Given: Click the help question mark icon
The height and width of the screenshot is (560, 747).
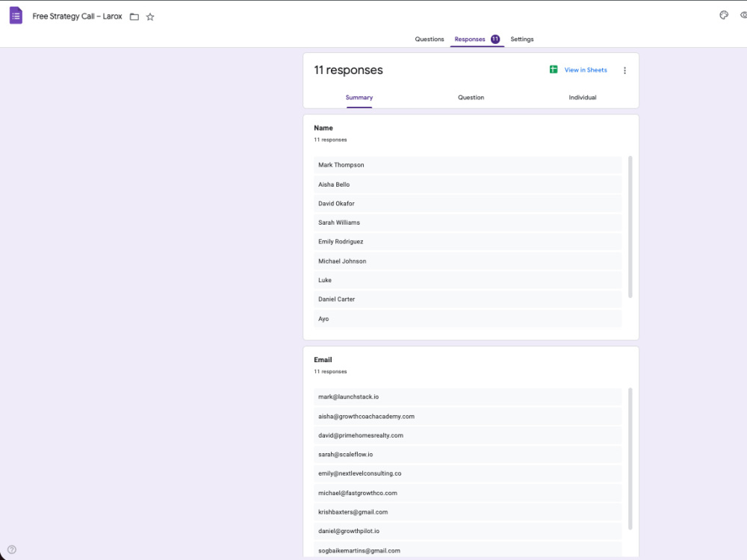Looking at the screenshot, I should [12, 550].
